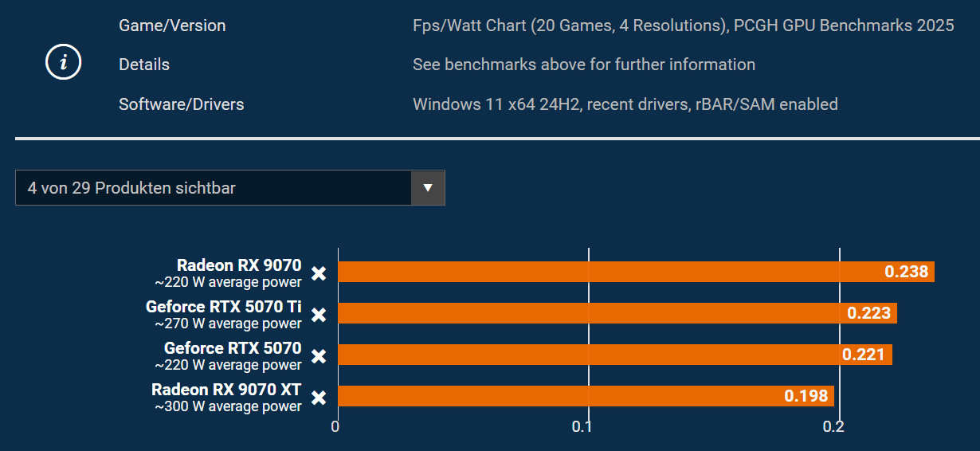Select the Geforce RTX 5070 Ti 0.223 bar
This screenshot has height=451, width=980.
tap(617, 313)
